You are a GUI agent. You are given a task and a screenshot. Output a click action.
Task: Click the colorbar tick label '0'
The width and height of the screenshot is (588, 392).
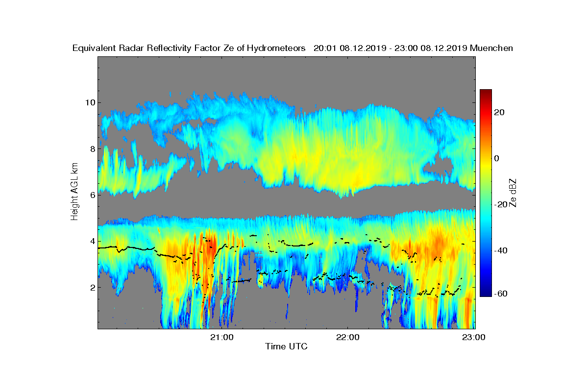coord(497,158)
